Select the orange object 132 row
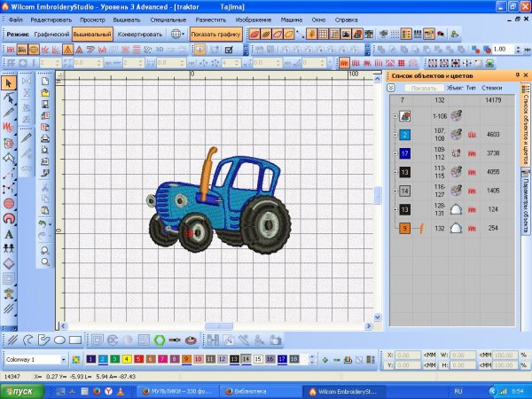The height and width of the screenshot is (399, 532). 452,228
